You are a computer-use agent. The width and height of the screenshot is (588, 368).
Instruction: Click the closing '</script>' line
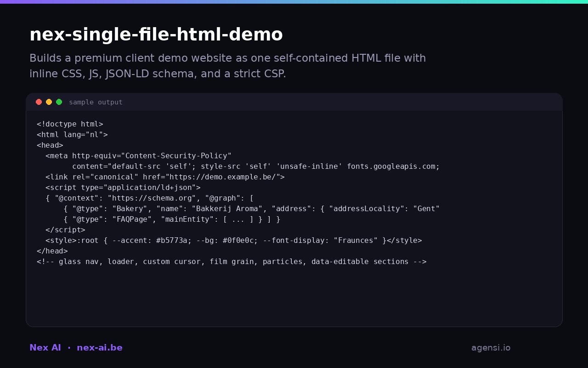pos(65,230)
